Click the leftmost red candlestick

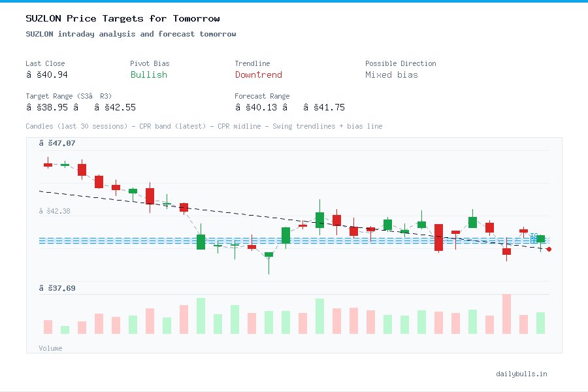tap(48, 165)
